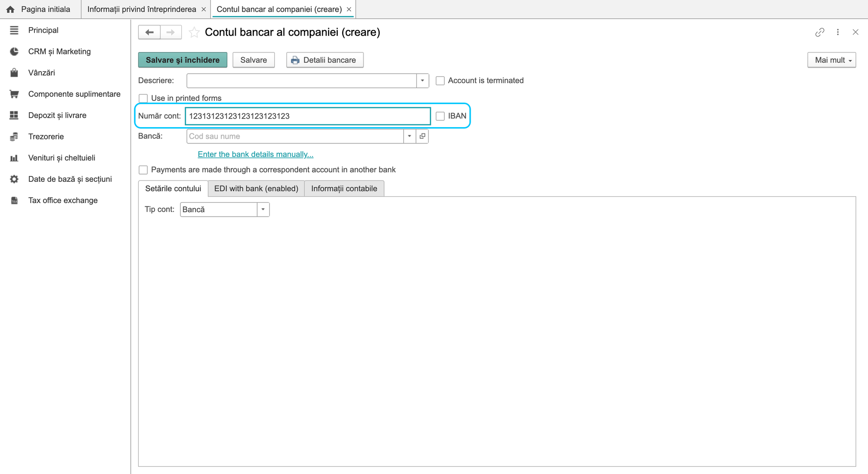Screen dimensions: 868x474
Task: Select the Informații privind întreprinderea tab
Action: click(x=142, y=9)
